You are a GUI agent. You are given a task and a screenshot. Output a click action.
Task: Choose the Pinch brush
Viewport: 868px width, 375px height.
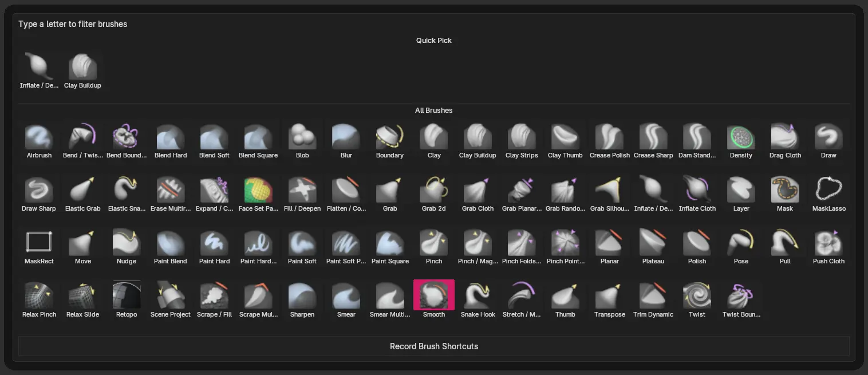pos(434,247)
